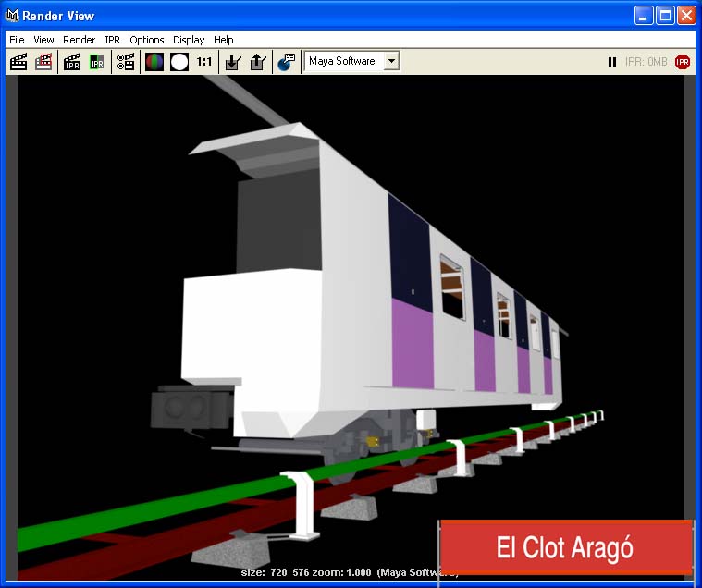Click the El Clot Aragó red banner
Image resolution: width=702 pixels, height=588 pixels.
(565, 547)
